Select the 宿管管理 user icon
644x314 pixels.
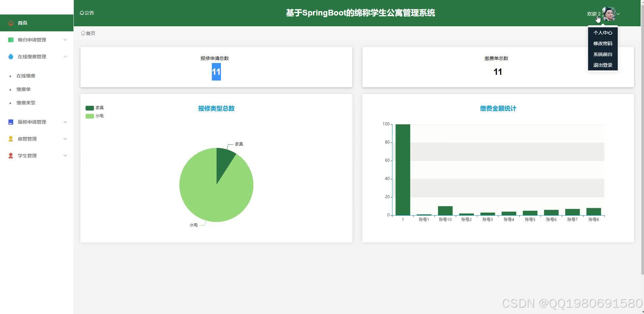click(x=10, y=138)
